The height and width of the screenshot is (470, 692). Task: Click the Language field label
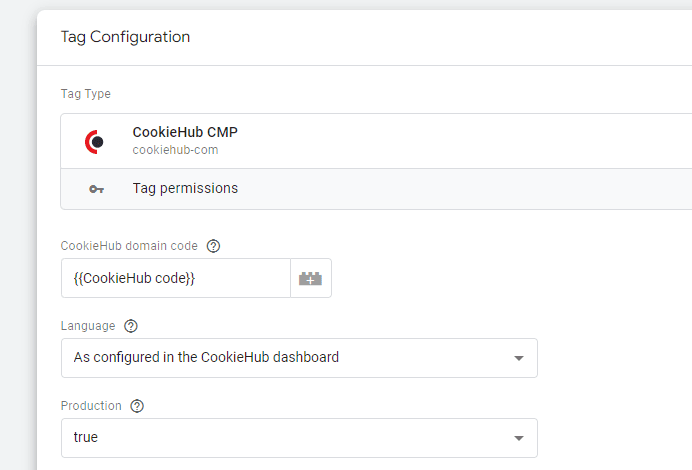click(x=88, y=326)
